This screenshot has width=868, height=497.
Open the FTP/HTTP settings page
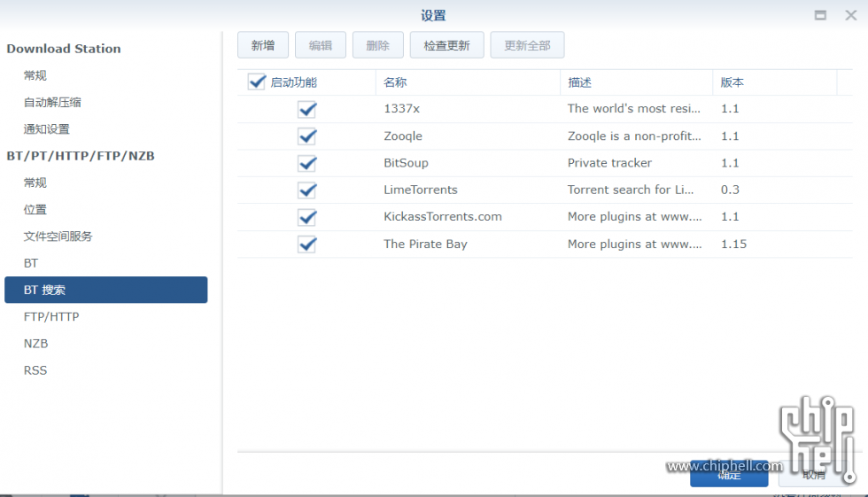tap(51, 316)
